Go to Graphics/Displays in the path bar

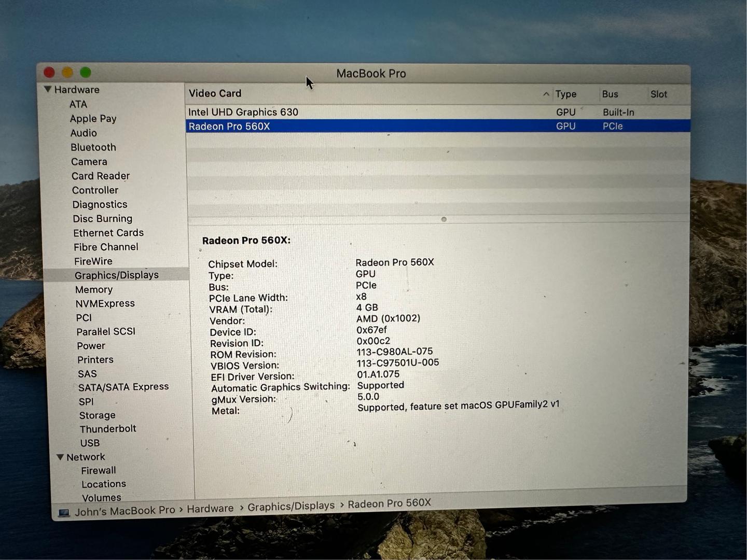click(x=291, y=506)
